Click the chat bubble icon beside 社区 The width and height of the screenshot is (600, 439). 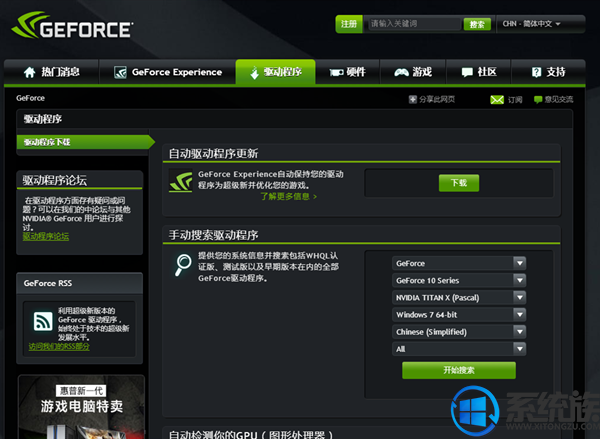(467, 72)
